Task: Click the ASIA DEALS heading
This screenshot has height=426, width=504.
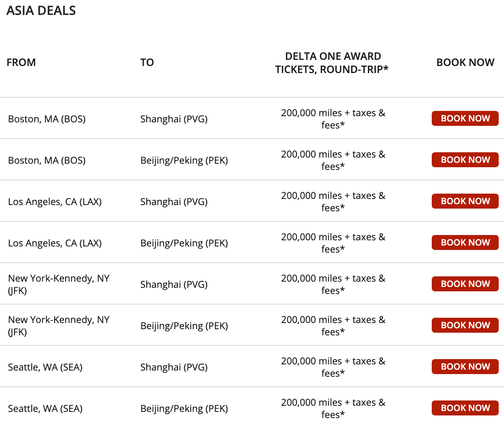Action: 41,11
